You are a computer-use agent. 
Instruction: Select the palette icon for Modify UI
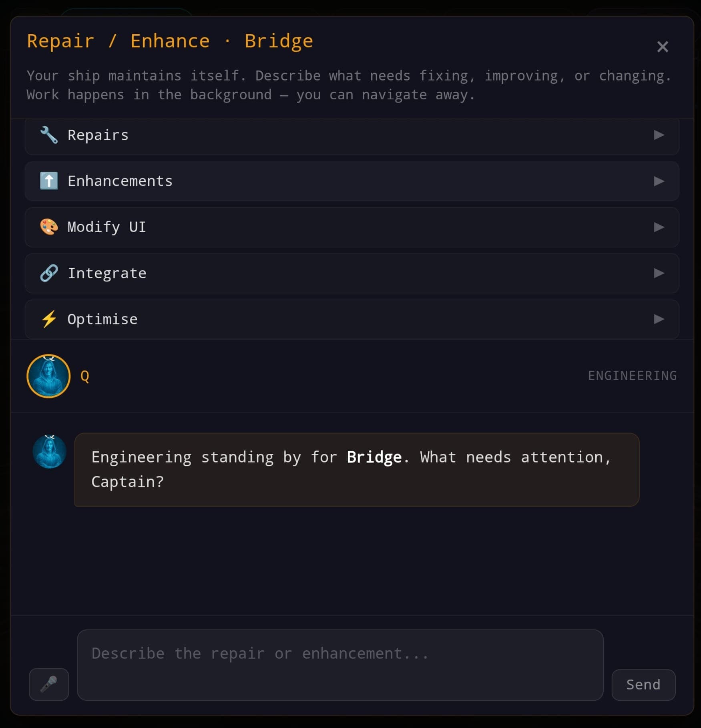tap(48, 227)
